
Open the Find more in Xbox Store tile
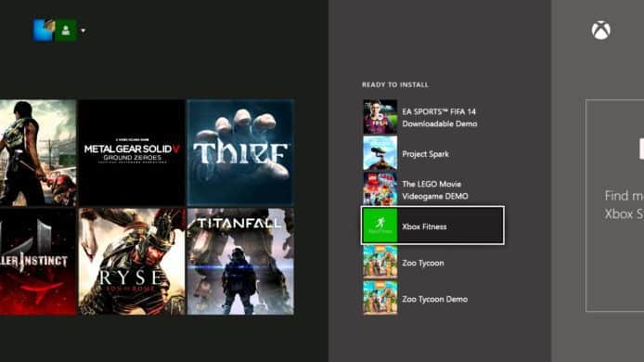point(615,205)
